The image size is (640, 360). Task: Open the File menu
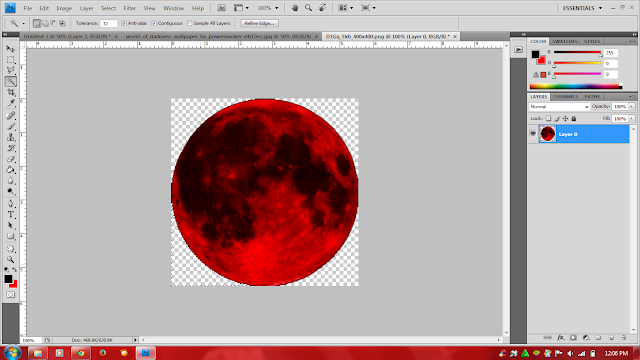tap(28, 8)
